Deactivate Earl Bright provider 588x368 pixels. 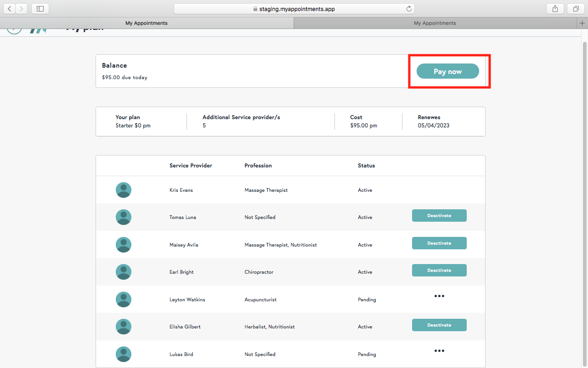439,270
